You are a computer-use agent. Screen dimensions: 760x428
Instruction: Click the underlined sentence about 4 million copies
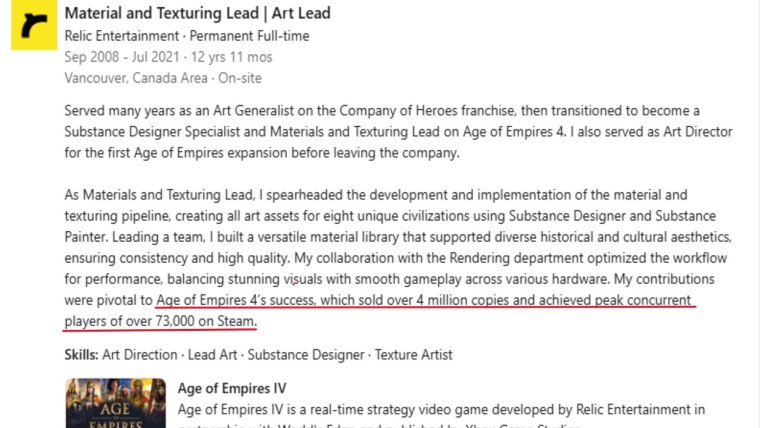point(424,300)
